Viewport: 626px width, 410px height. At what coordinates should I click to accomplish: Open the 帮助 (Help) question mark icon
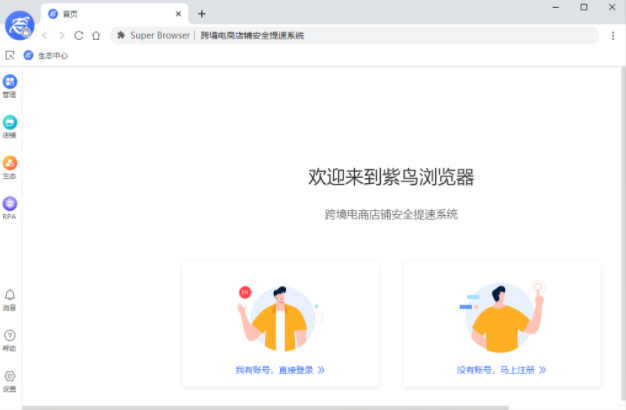(10, 336)
